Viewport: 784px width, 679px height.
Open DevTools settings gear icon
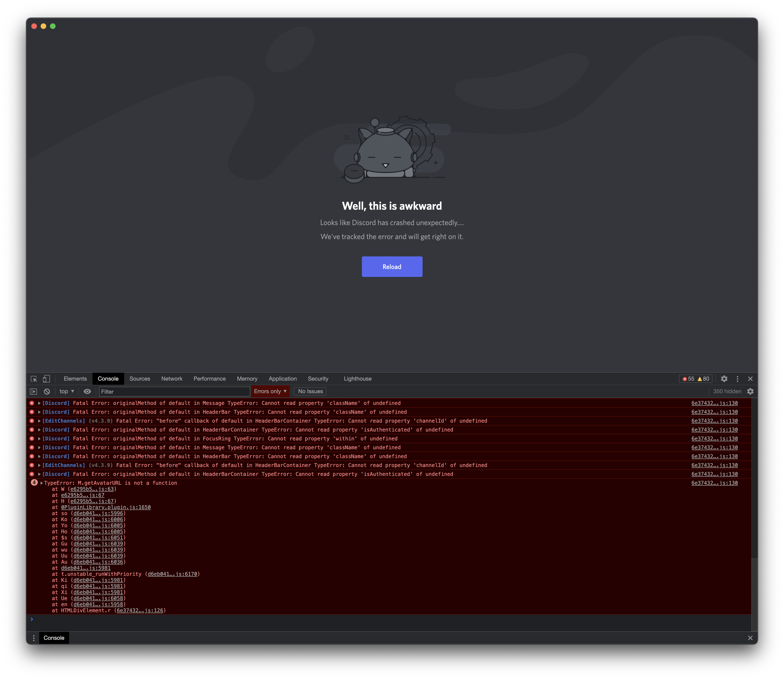coord(724,378)
